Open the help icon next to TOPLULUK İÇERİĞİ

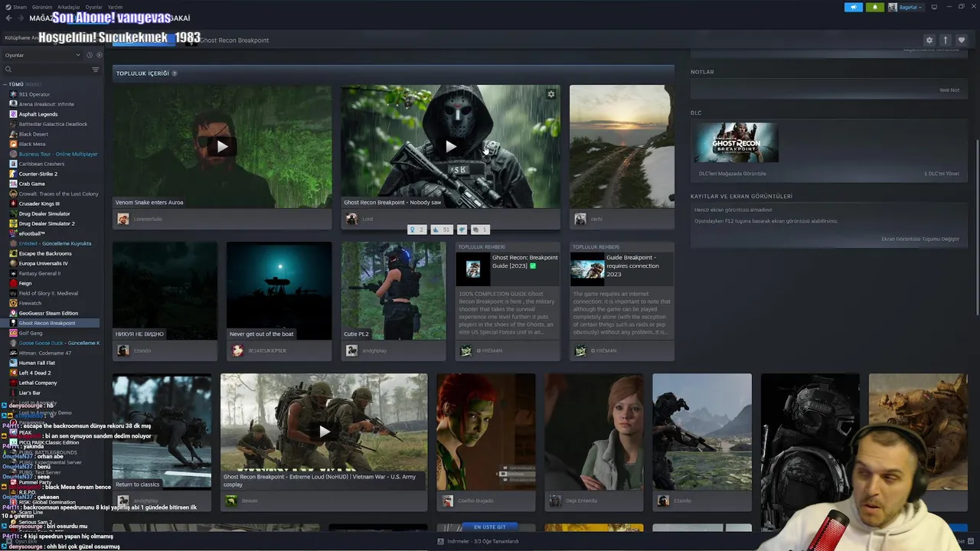click(x=175, y=73)
